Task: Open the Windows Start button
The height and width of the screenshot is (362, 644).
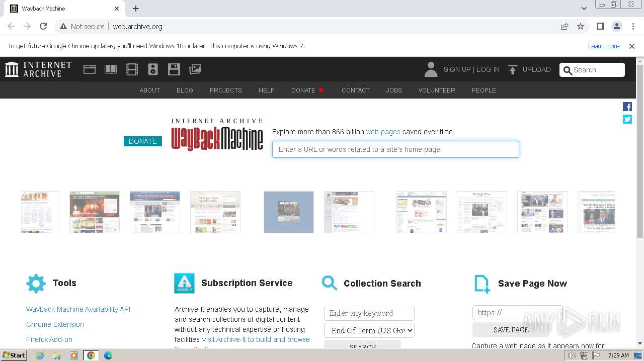Action: [14, 355]
